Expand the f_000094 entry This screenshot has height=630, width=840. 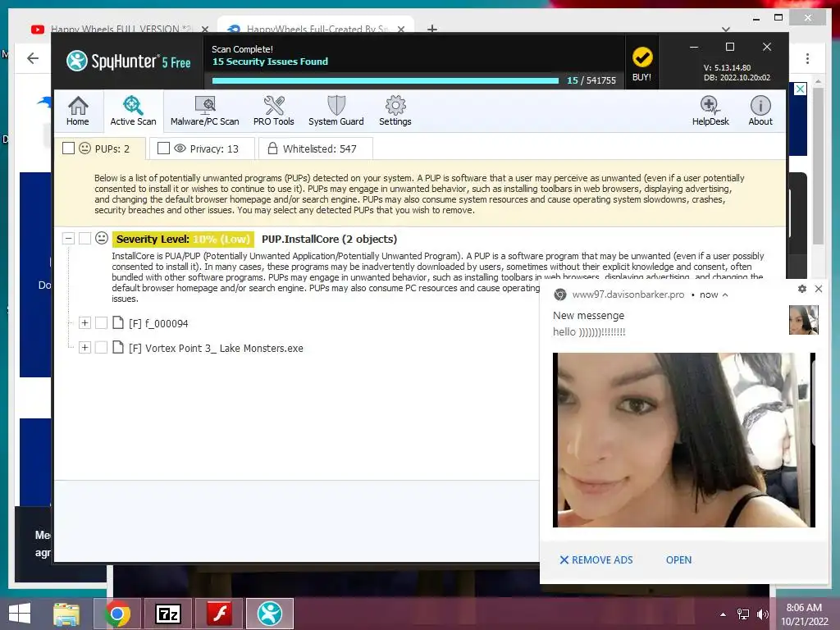[x=84, y=322]
